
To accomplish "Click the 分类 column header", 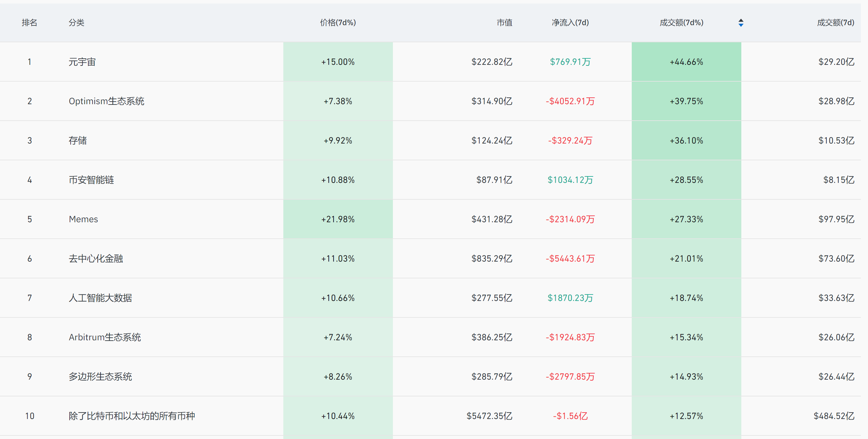I will click(x=76, y=23).
